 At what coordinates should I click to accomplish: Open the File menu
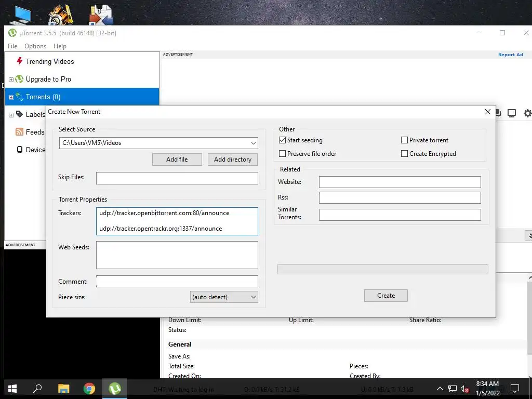(12, 46)
